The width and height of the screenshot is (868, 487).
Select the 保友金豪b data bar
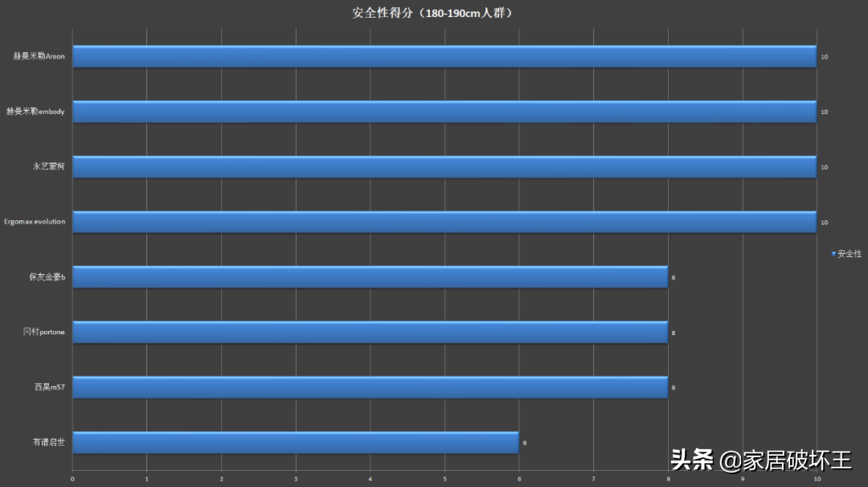(371, 276)
